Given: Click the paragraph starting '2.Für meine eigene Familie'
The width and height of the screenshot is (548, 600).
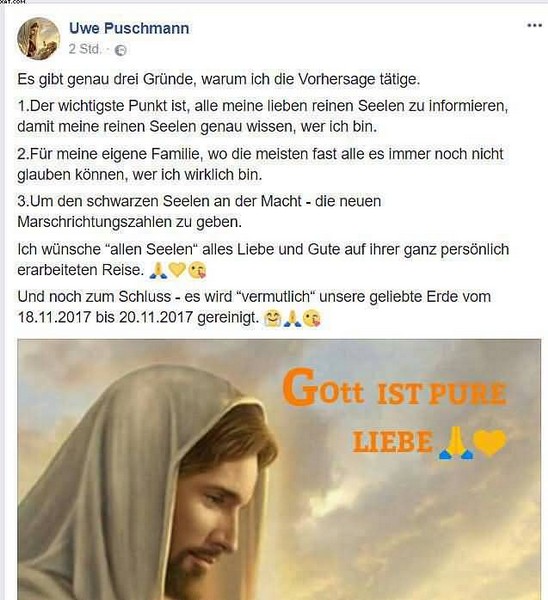Looking at the screenshot, I should coord(260,164).
